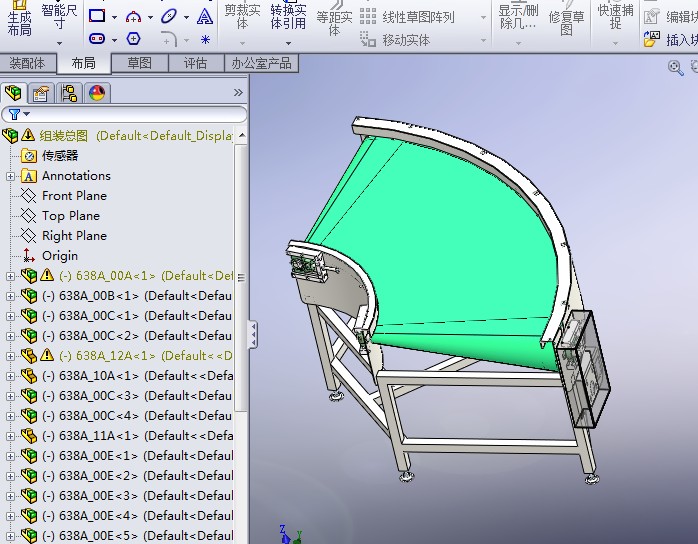The image size is (698, 544).
Task: Select the sketch fillet tool
Action: coord(169,39)
